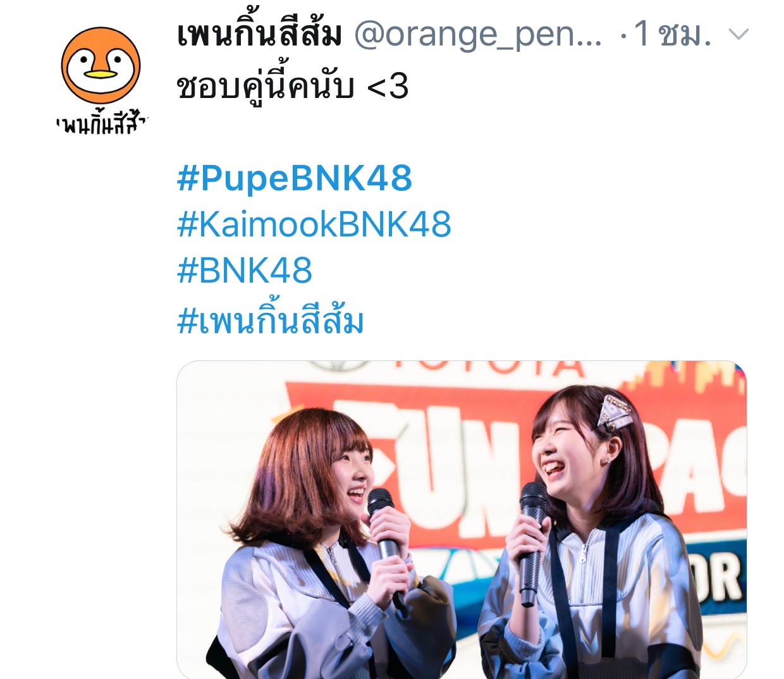Click the right singer's microphone
The width and height of the screenshot is (784, 679).
point(532,544)
